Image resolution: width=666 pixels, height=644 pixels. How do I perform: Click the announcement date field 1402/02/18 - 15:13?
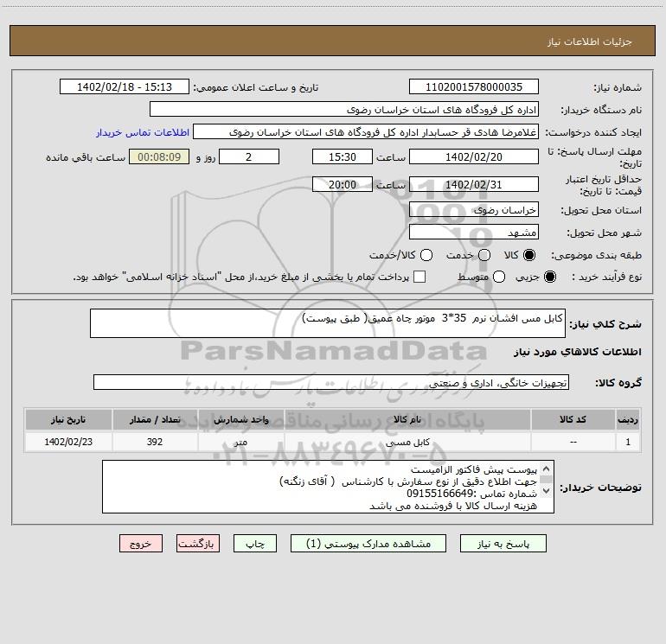[125, 86]
